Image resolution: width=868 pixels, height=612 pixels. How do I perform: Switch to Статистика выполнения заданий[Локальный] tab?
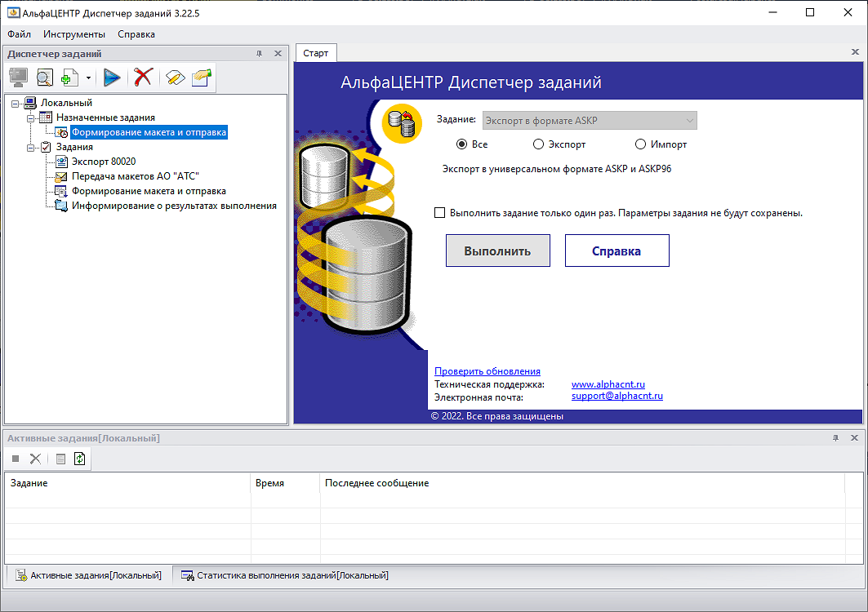point(285,575)
